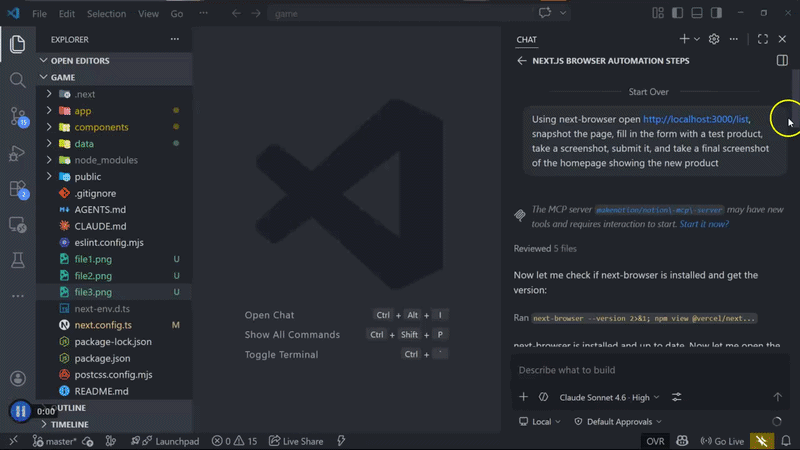Click the game command center search box
Image resolution: width=800 pixels, height=450 pixels.
pos(400,14)
